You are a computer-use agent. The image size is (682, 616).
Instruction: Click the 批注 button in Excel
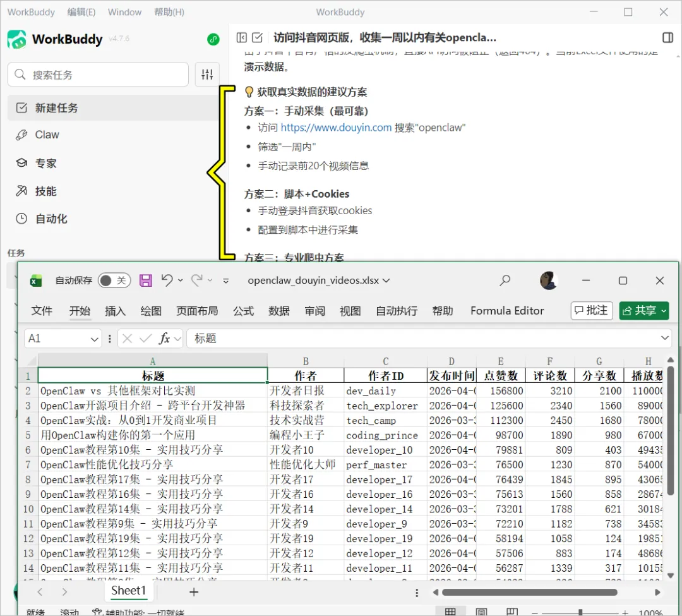pos(592,311)
